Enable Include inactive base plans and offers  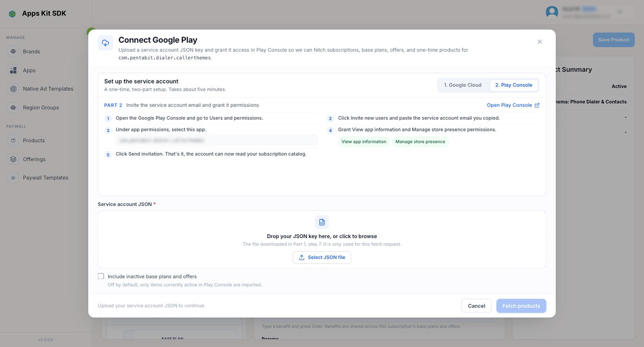(101, 276)
